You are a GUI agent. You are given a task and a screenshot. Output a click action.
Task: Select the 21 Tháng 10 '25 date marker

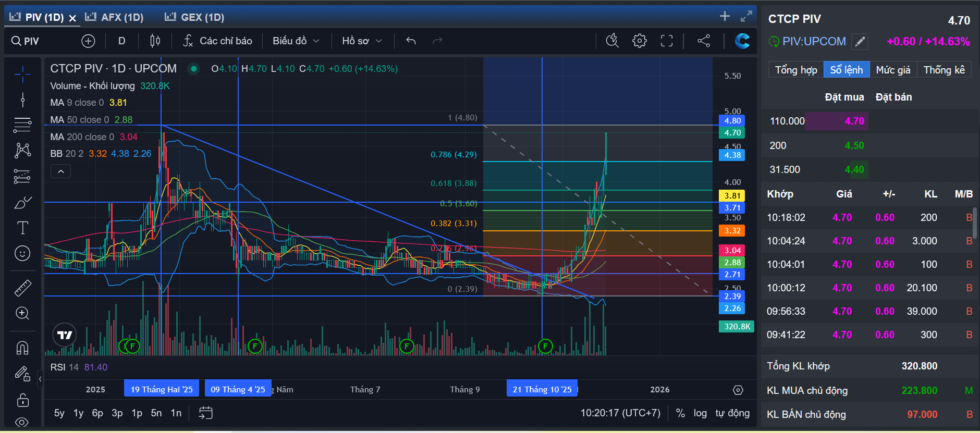pos(542,389)
